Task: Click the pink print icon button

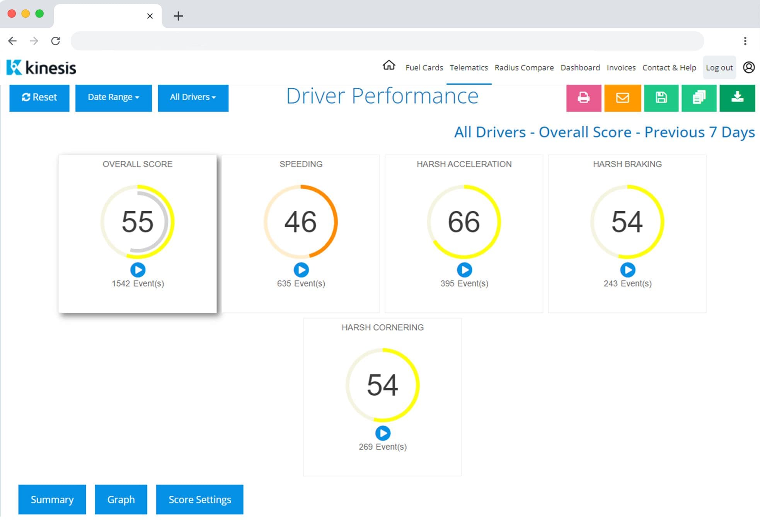Action: 583,98
